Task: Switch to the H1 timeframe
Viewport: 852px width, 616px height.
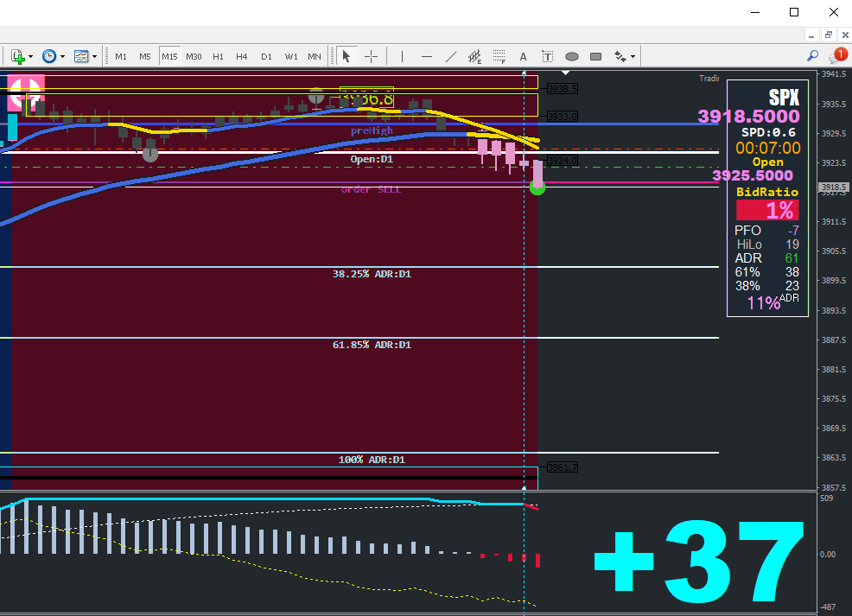Action: (218, 56)
